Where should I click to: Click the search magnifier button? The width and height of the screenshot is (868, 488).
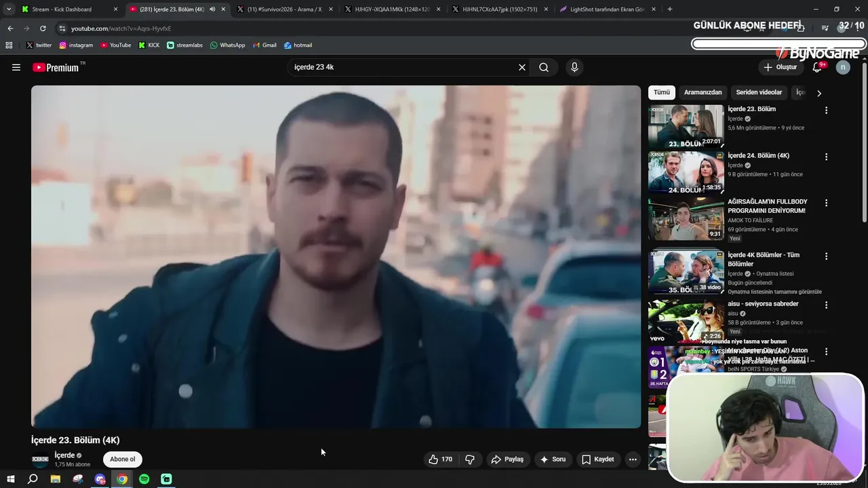[544, 67]
